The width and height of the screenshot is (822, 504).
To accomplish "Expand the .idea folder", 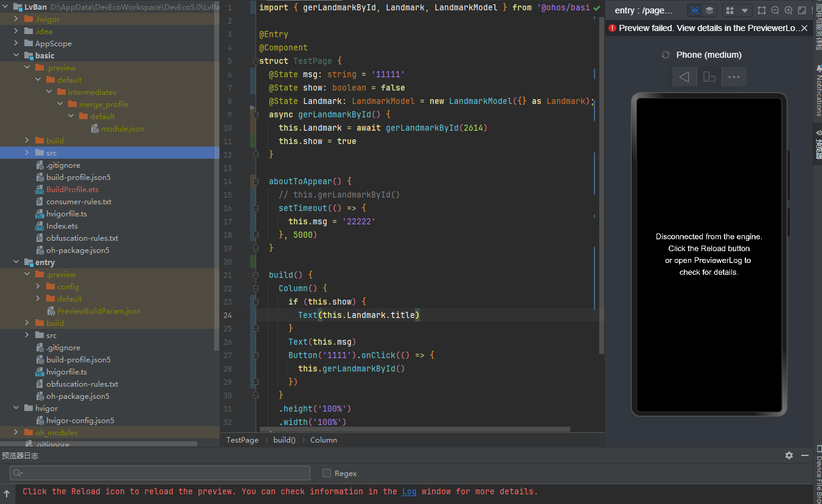I will (x=16, y=31).
